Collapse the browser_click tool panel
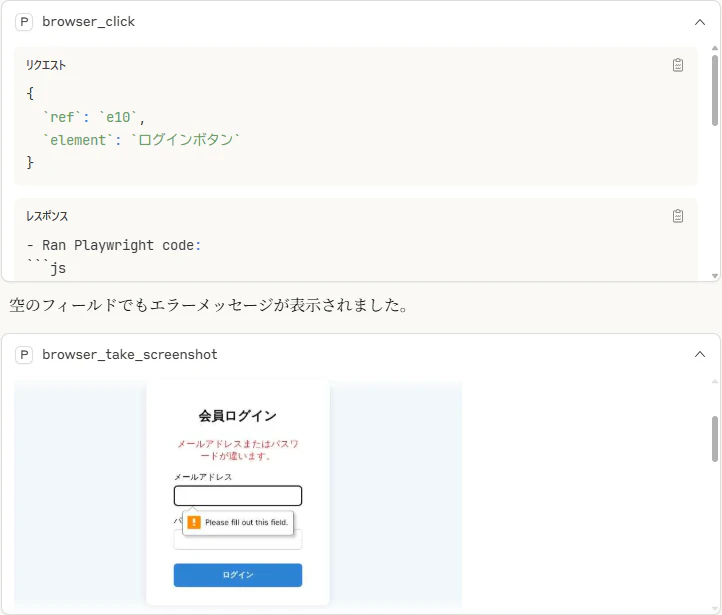The width and height of the screenshot is (722, 615). point(699,22)
